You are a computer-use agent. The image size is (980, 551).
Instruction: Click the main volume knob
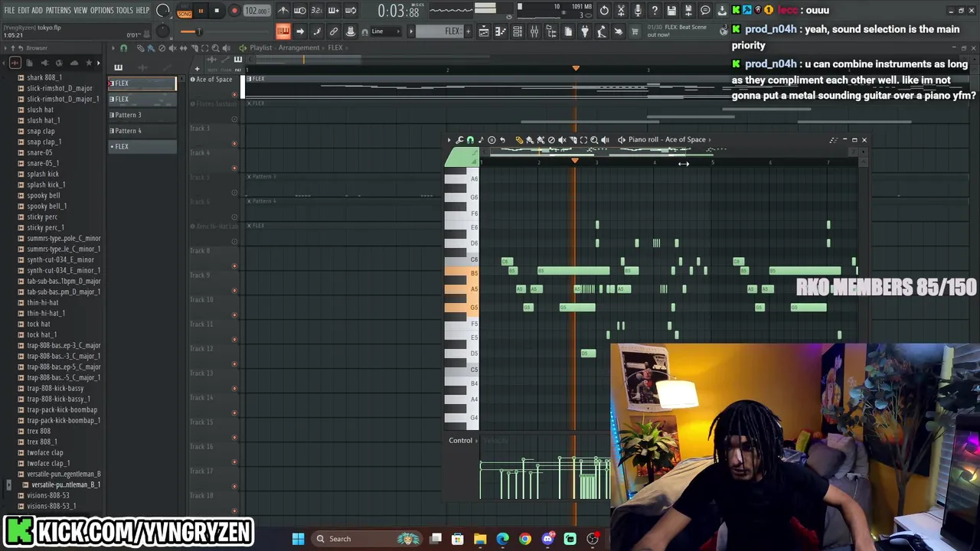(162, 11)
